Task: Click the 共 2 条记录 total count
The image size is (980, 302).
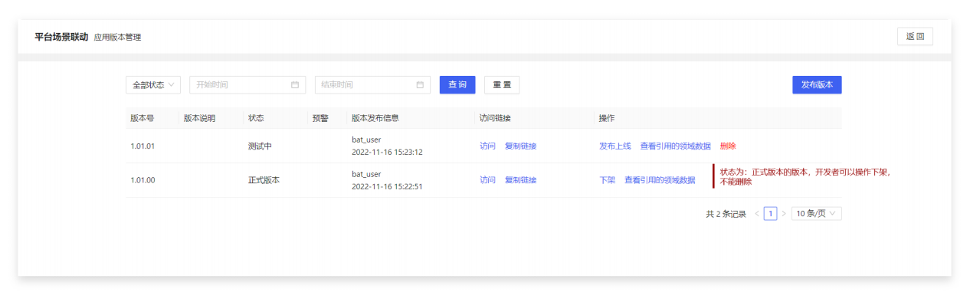Action: [726, 214]
